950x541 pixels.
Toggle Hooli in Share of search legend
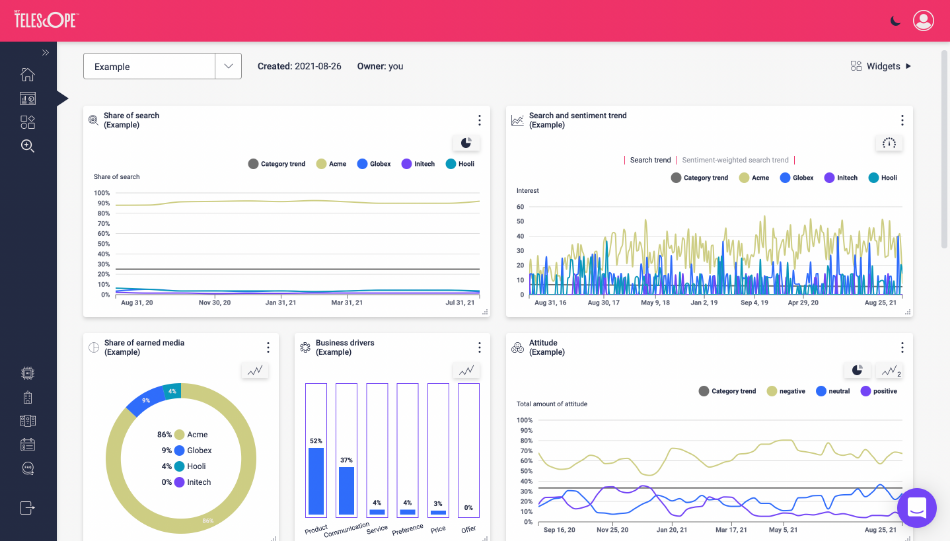click(460, 164)
